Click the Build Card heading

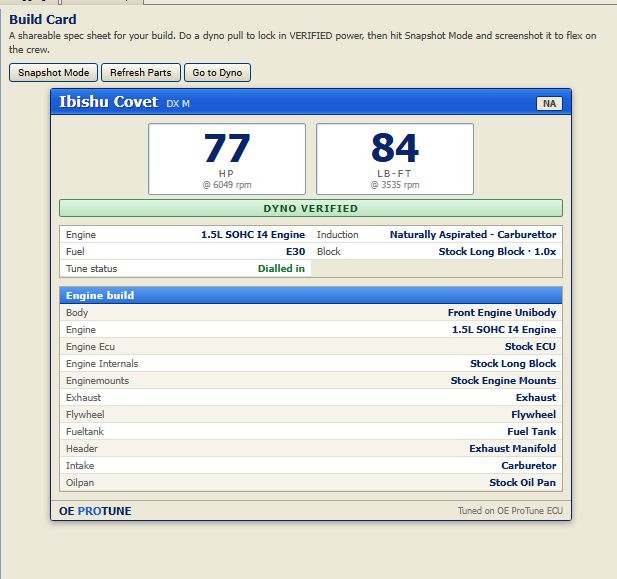coord(42,19)
